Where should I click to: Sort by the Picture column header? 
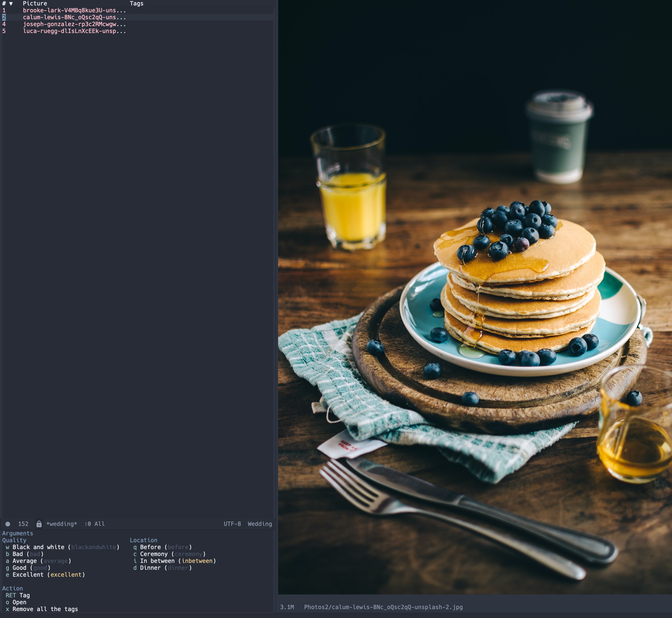point(35,4)
